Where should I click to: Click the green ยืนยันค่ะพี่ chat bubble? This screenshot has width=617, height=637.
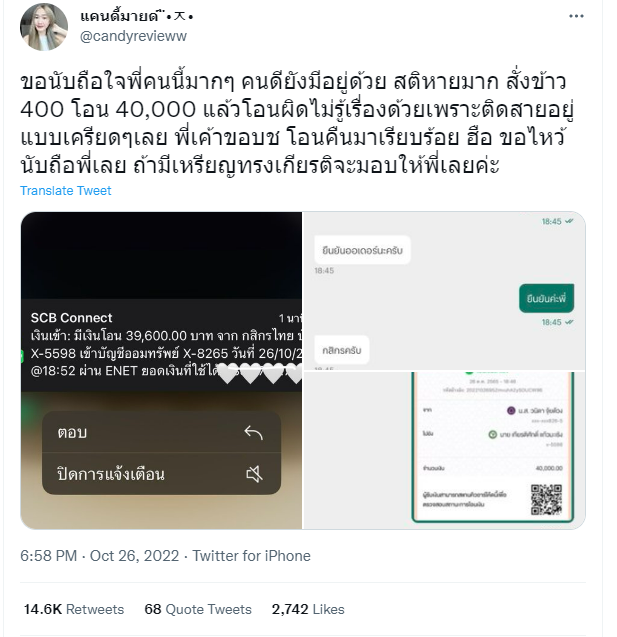tap(546, 299)
